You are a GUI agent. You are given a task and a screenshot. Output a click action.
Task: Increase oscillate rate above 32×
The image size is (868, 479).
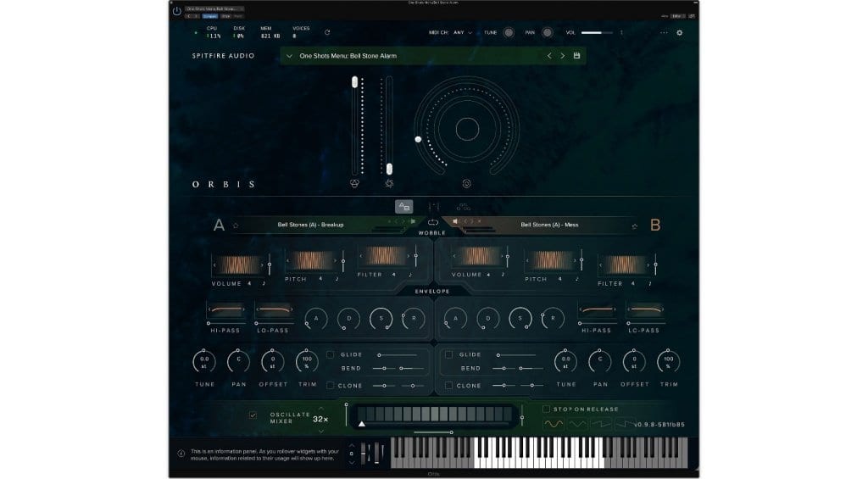click(x=321, y=409)
